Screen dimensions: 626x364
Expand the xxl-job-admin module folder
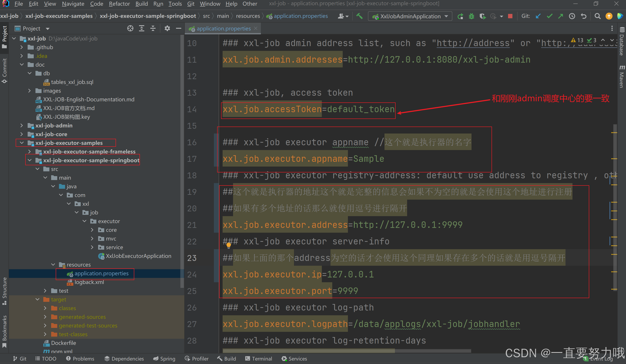click(22, 125)
